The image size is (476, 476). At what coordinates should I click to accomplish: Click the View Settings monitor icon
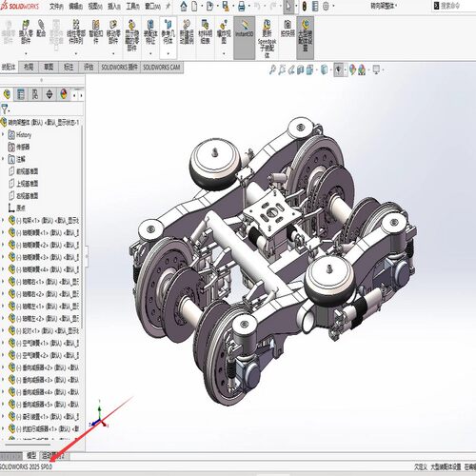376,69
